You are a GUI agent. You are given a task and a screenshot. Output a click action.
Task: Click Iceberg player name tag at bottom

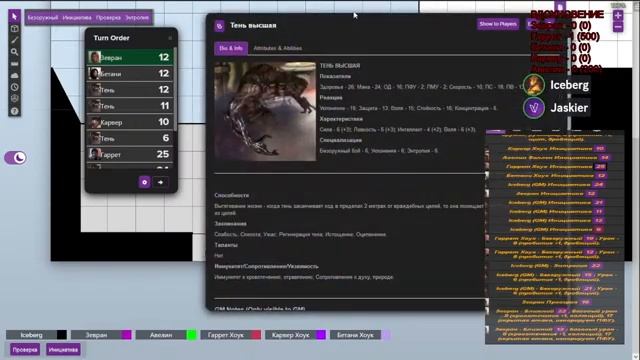[31, 335]
